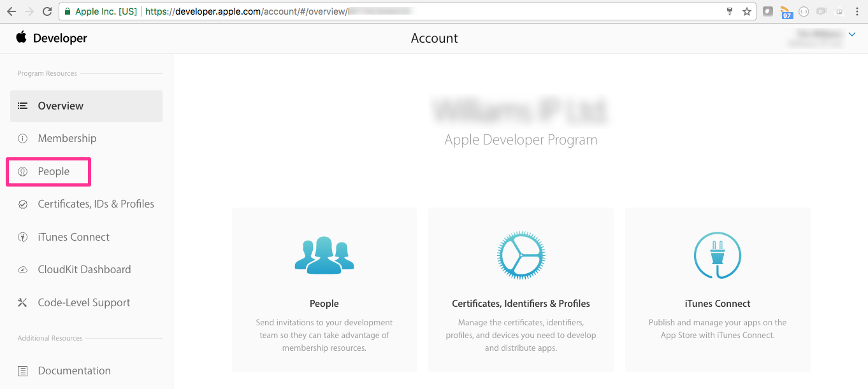Click the browser forward arrow
The width and height of the screenshot is (868, 389).
pyautogui.click(x=29, y=11)
